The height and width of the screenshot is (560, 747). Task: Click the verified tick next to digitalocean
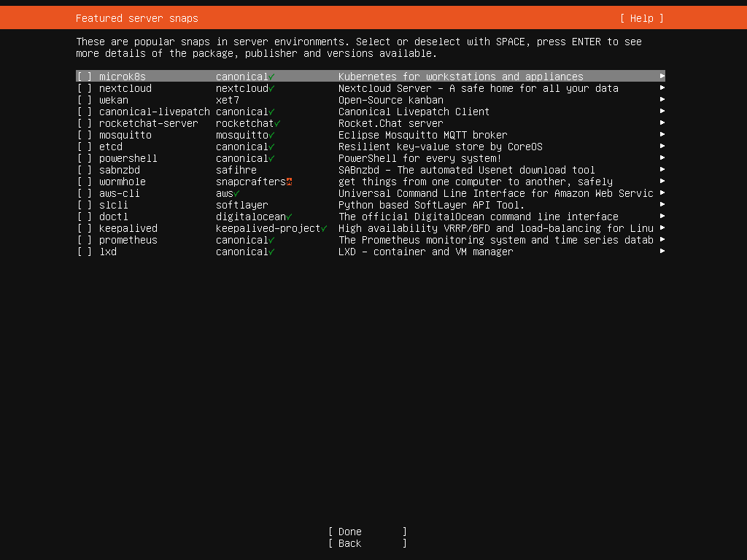point(289,217)
